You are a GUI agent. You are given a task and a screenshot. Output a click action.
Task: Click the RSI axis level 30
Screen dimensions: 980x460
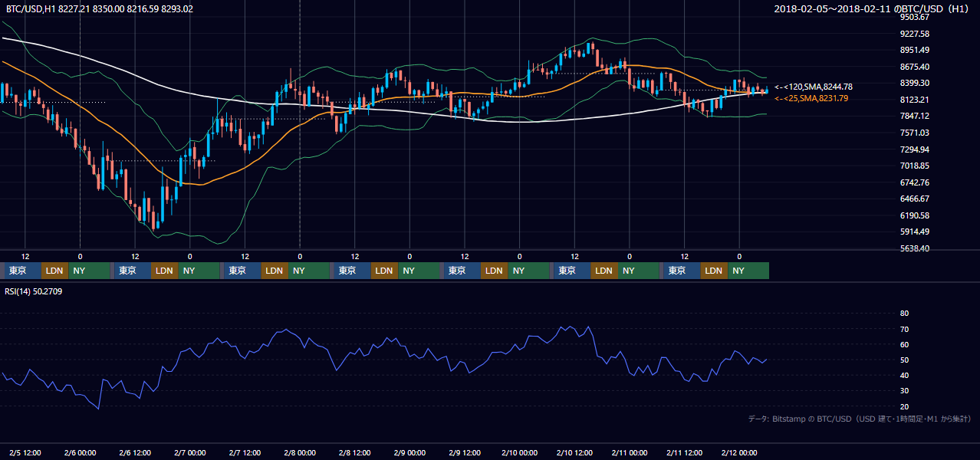pyautogui.click(x=904, y=391)
